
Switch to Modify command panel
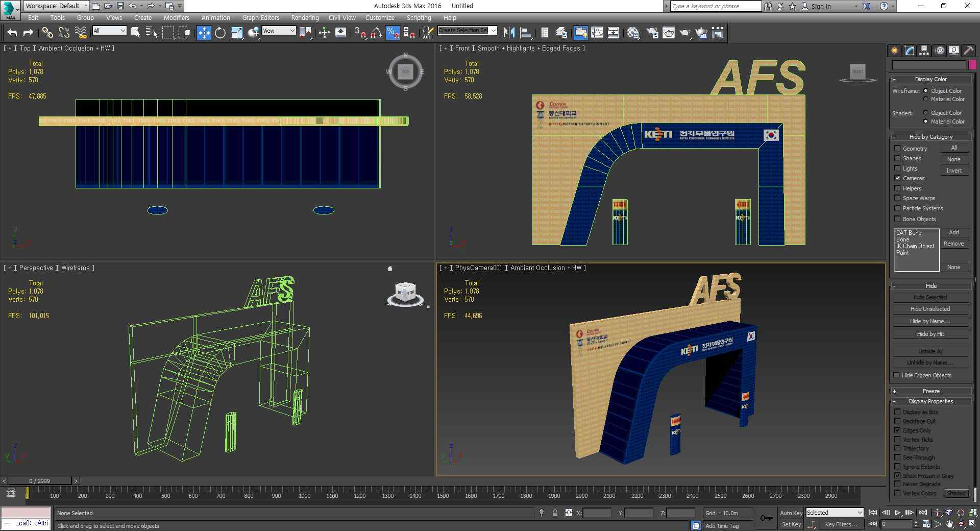tap(910, 50)
